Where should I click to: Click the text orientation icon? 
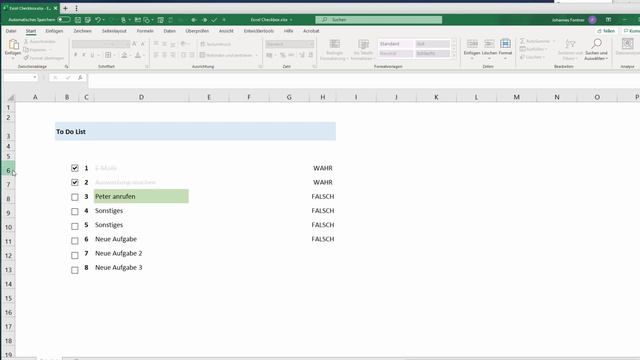(x=184, y=44)
